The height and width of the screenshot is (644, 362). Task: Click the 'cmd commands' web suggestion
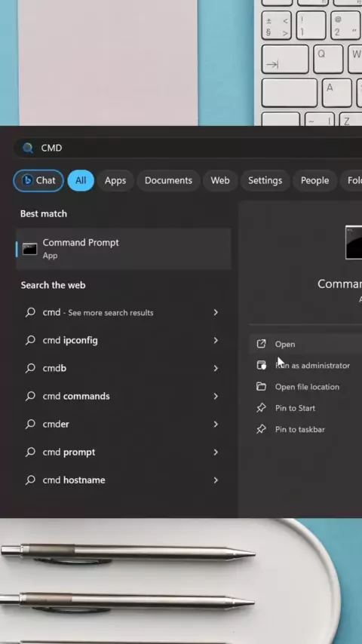[x=123, y=397]
